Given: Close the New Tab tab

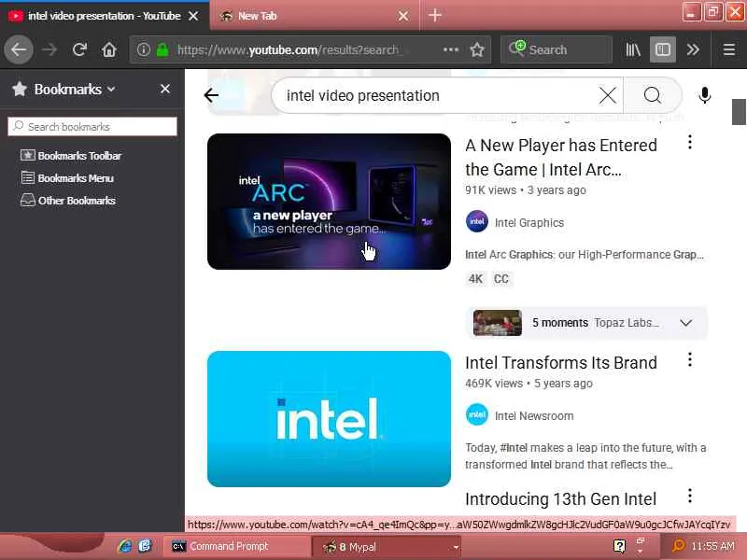Looking at the screenshot, I should (403, 16).
